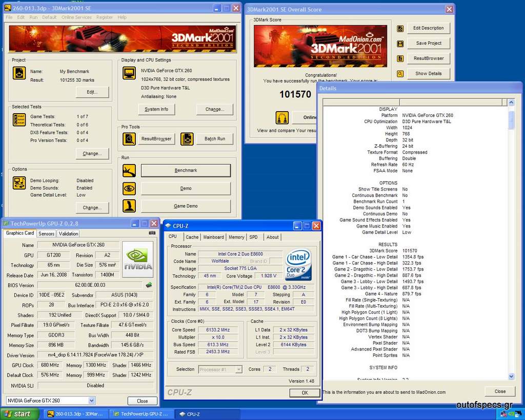This screenshot has width=525, height=420.
Task: Click the magnifier icon beside Show Details
Action: (400, 74)
